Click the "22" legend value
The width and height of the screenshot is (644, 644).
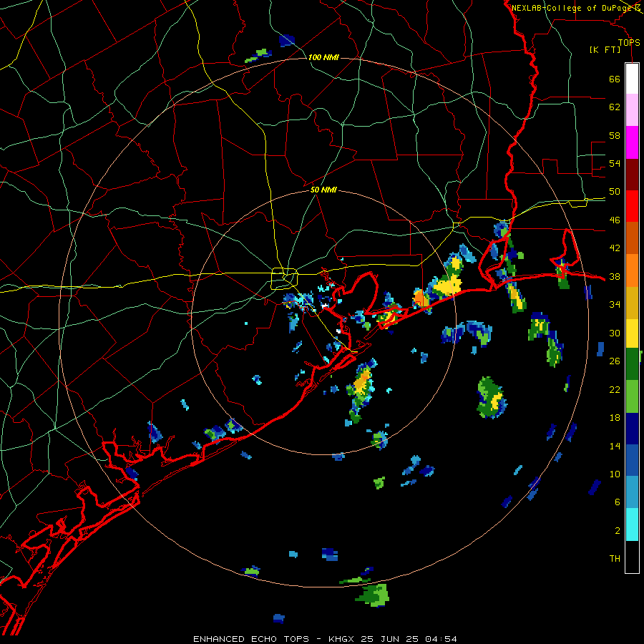coord(615,389)
